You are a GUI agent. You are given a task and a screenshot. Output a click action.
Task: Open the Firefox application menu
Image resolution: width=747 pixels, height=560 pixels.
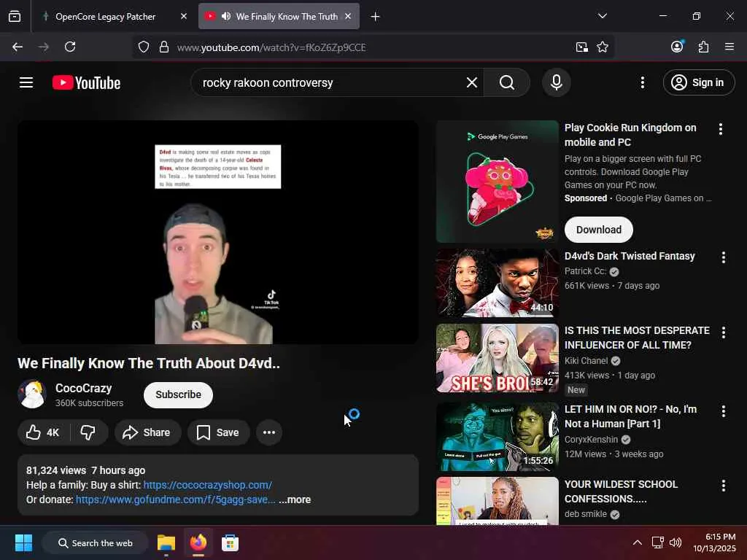click(729, 47)
